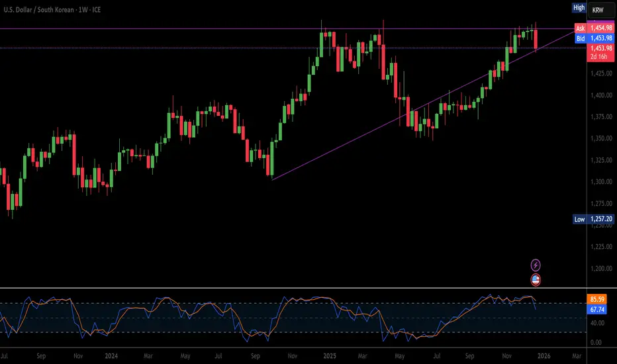The image size is (617, 364).
Task: Click the Low price label 1,257.20
Action: tap(594, 219)
